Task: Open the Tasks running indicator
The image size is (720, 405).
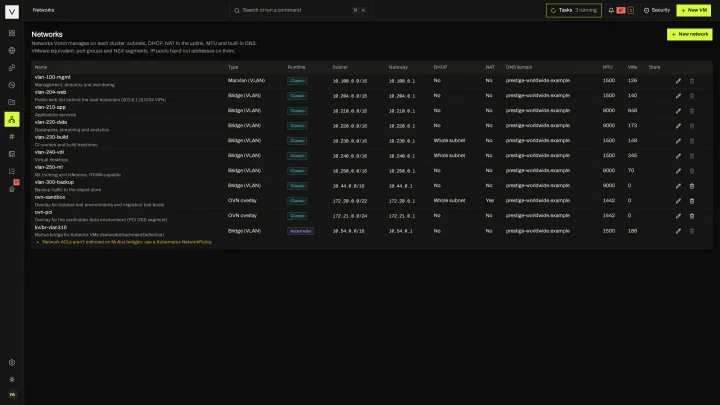Action: (574, 10)
